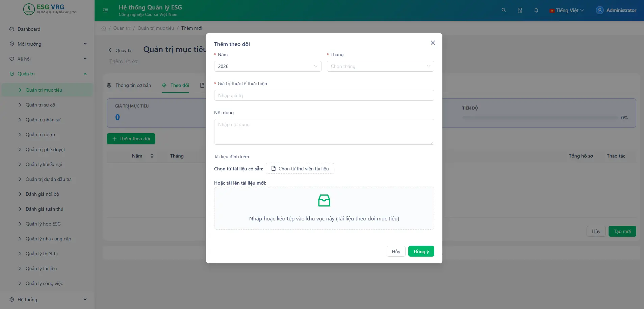Expand the Xã hội menu chevron
The width and height of the screenshot is (644, 309).
click(85, 59)
